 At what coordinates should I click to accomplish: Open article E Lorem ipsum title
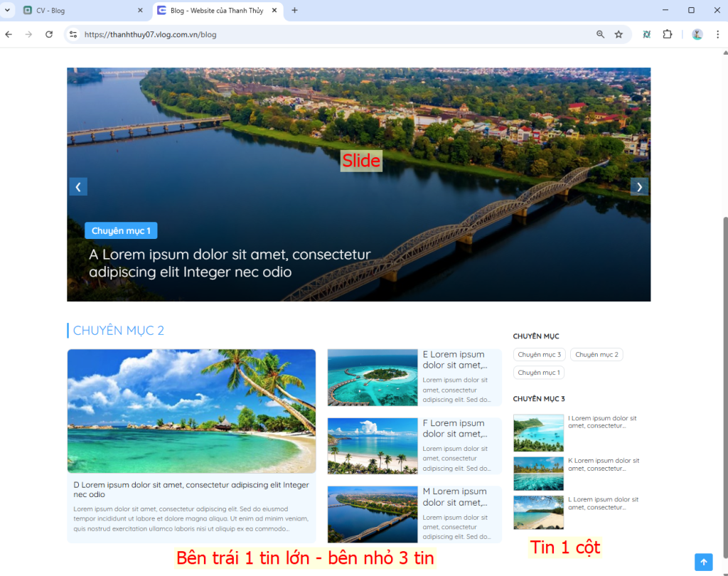pos(455,360)
